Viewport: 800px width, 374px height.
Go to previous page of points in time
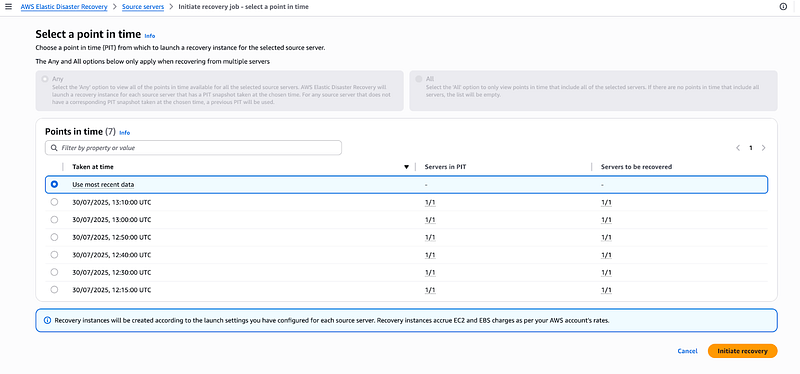(x=738, y=148)
